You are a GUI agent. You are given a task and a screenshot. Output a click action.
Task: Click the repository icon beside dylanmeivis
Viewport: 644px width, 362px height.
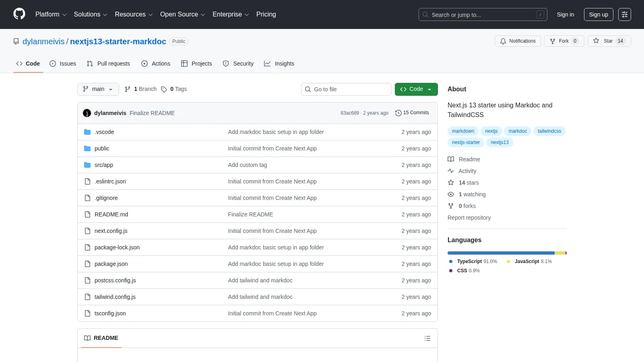click(x=16, y=41)
